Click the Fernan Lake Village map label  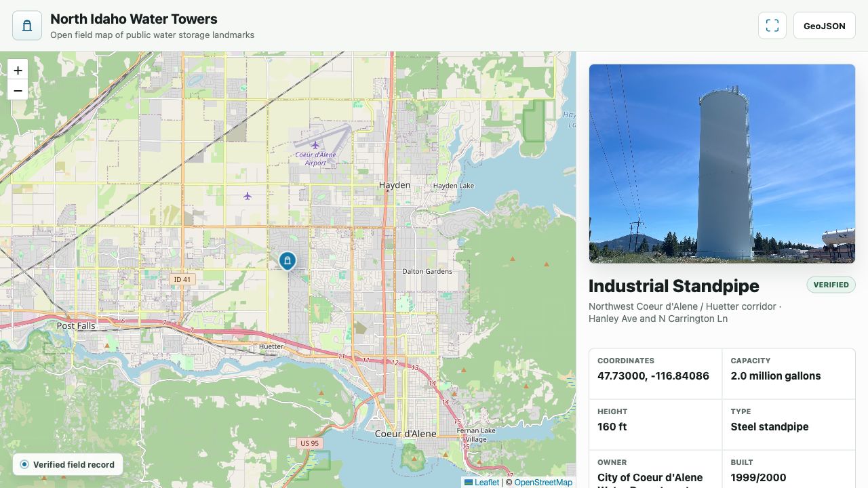pos(476,434)
